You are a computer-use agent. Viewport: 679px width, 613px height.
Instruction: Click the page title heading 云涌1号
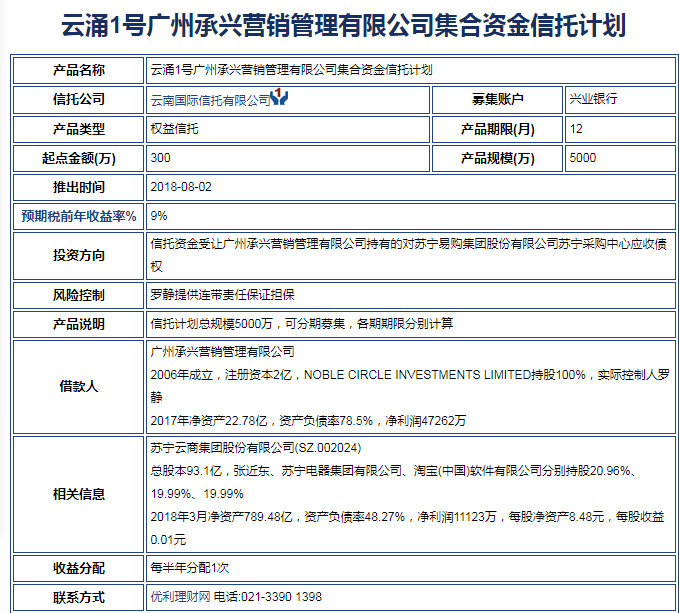click(339, 25)
